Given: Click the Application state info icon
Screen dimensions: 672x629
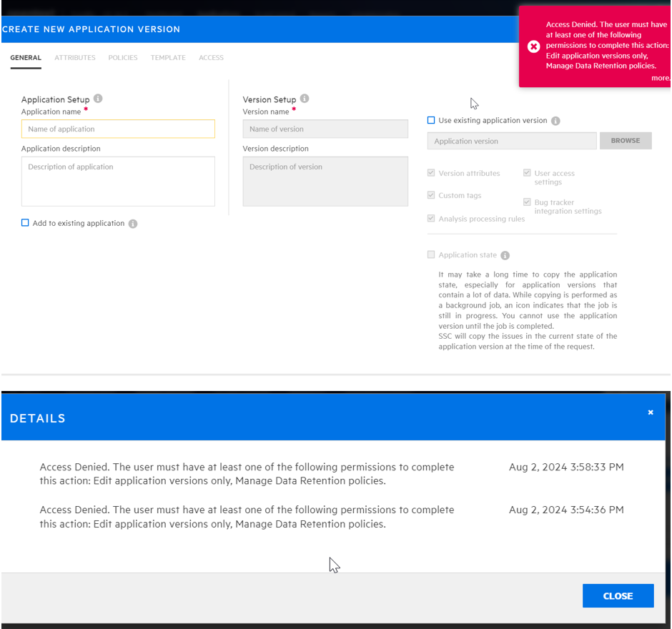Looking at the screenshot, I should tap(505, 255).
